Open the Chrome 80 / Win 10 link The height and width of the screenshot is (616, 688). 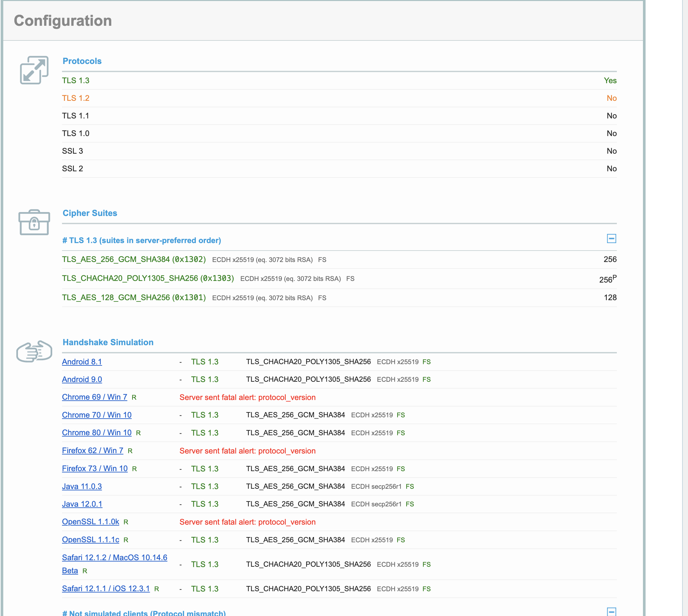tap(97, 433)
